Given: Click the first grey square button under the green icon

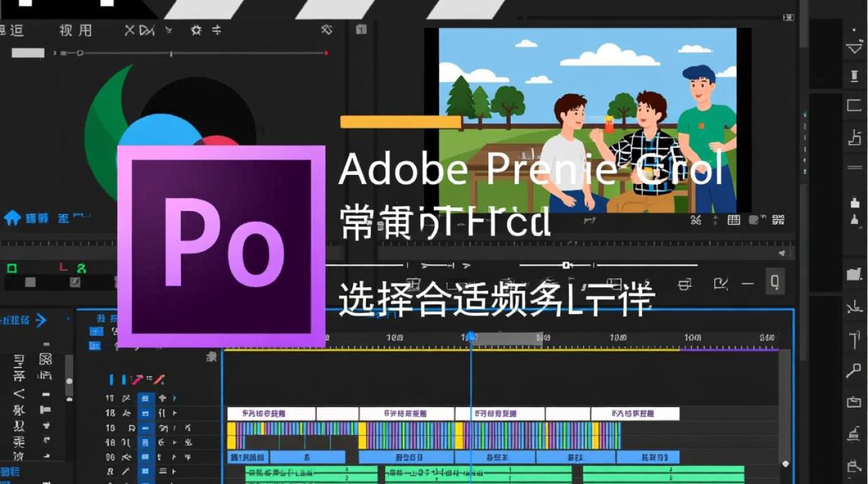Looking at the screenshot, I should coord(30,282).
